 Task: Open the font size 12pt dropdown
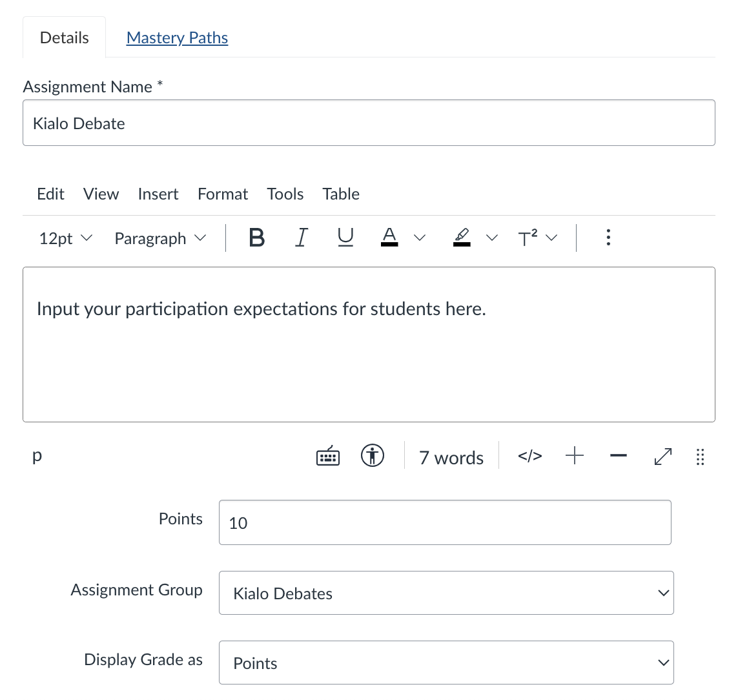pyautogui.click(x=65, y=238)
